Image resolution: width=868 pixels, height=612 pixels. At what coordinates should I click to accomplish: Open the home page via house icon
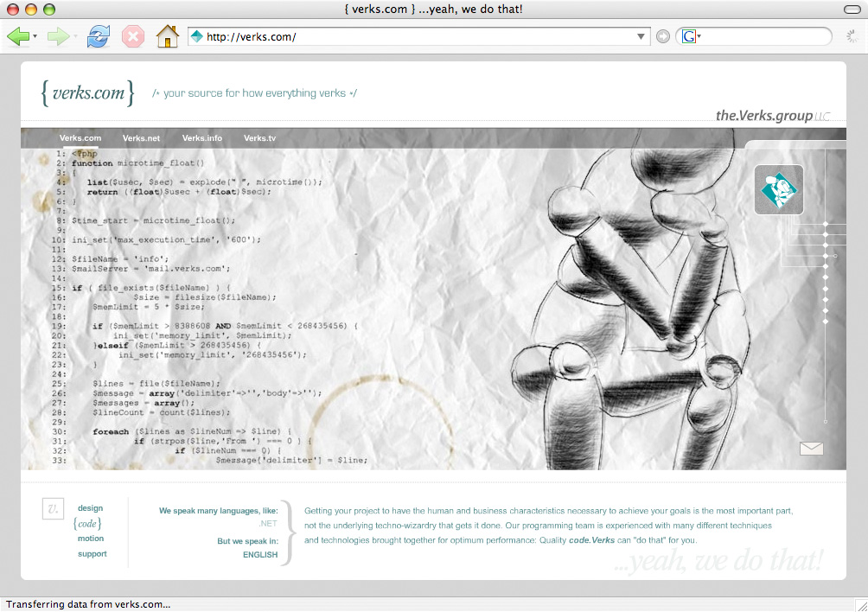point(167,36)
